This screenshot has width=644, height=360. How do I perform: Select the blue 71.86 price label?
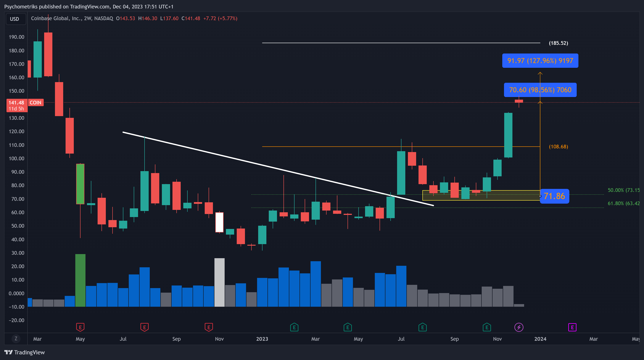tap(554, 196)
